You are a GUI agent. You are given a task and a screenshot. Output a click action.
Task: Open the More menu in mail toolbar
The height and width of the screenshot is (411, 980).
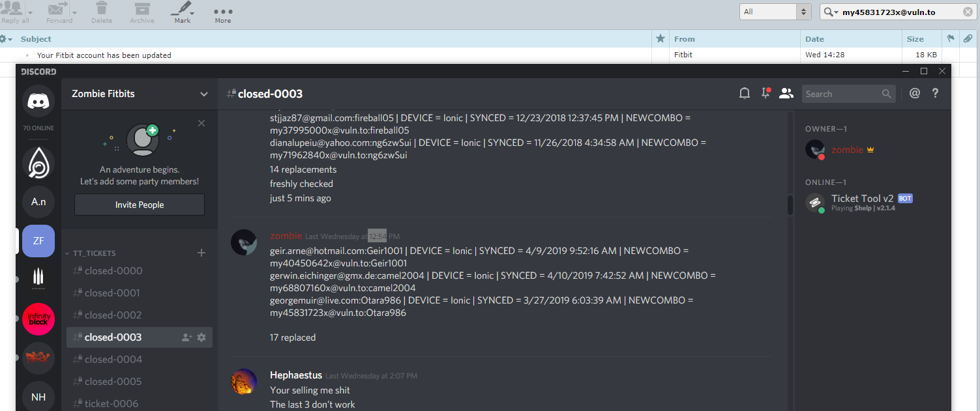[x=223, y=14]
